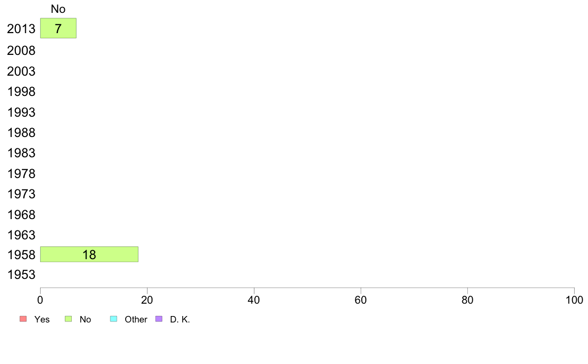The width and height of the screenshot is (588, 364).
Task: Click the purple D. K. legend swatch
Action: coord(159,319)
